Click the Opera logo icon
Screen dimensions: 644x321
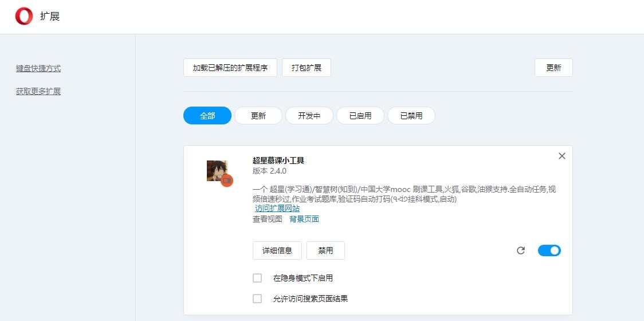point(24,16)
